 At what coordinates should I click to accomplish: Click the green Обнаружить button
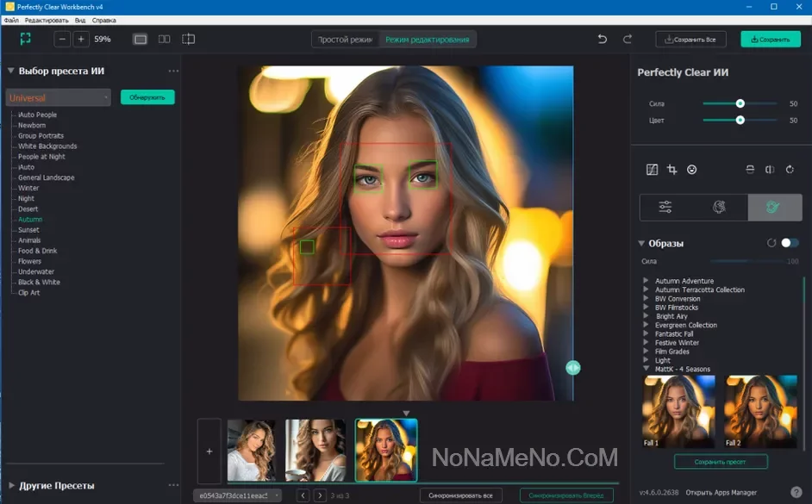[x=147, y=97]
